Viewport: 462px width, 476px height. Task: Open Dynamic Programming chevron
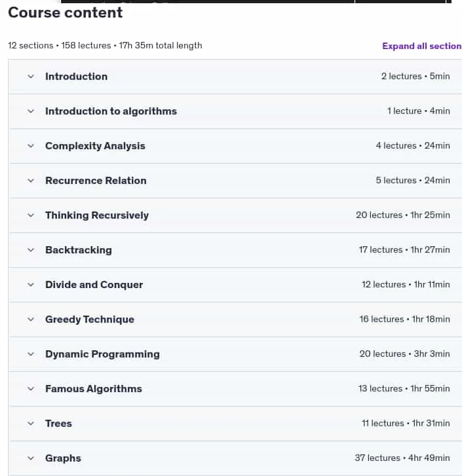pyautogui.click(x=31, y=354)
